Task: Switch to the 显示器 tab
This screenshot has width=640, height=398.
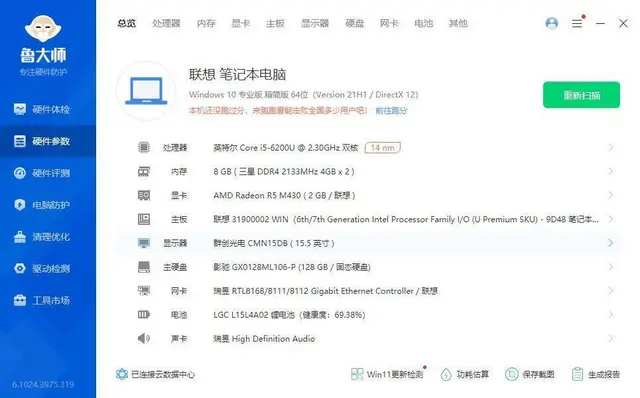Action: tap(315, 23)
